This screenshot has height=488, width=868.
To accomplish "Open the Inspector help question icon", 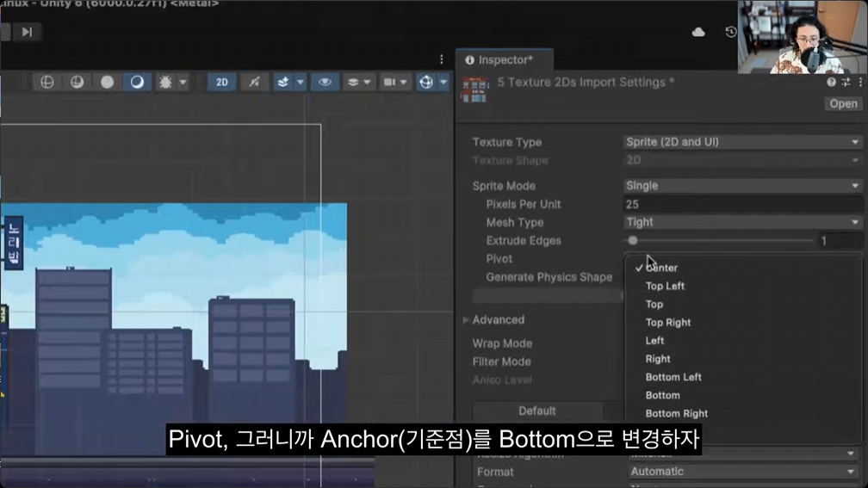I will click(x=831, y=82).
